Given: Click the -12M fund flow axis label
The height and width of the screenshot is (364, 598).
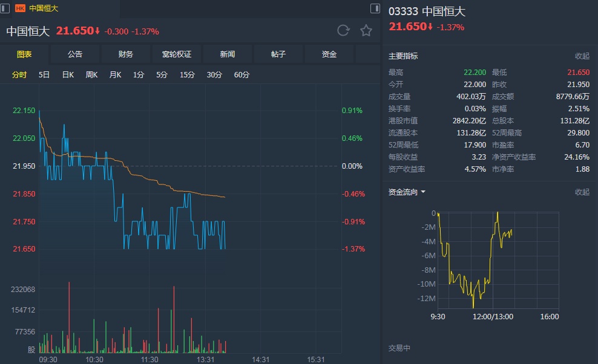Looking at the screenshot, I should 426,298.
